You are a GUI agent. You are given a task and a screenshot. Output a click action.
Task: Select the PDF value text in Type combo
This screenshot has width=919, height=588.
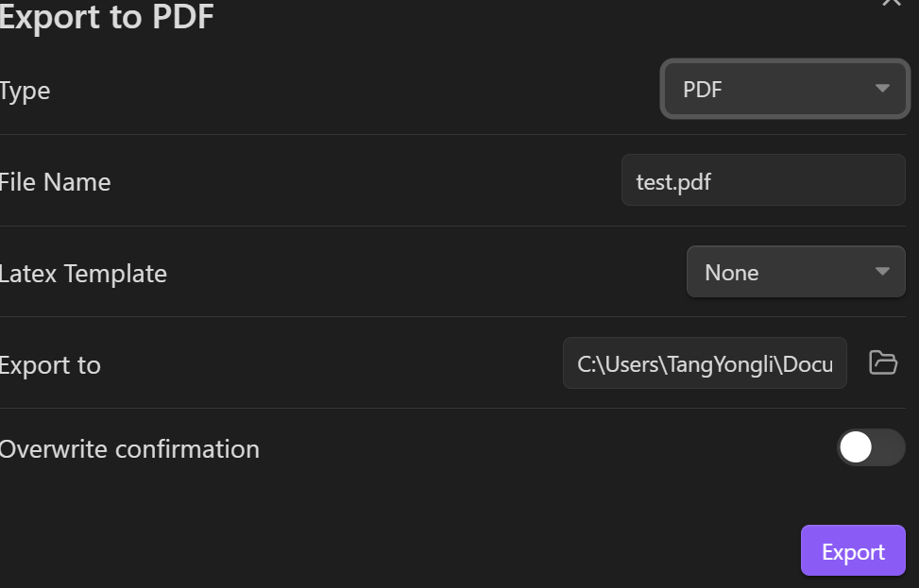tap(702, 90)
